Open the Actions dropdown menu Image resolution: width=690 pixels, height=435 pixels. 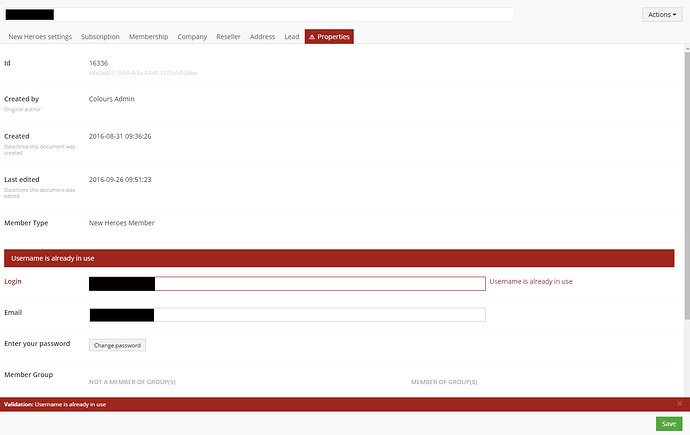(x=662, y=15)
